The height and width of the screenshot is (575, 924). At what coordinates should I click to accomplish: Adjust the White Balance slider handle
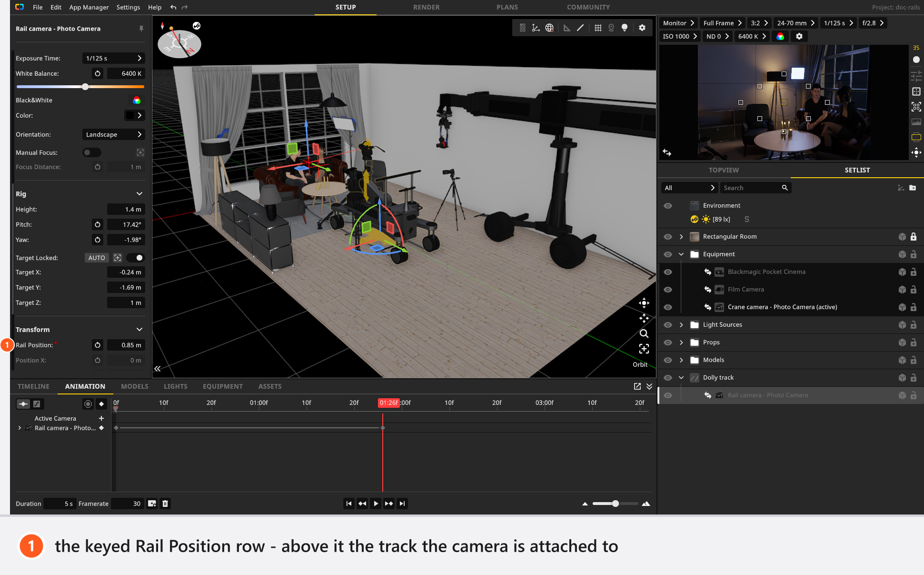85,87
